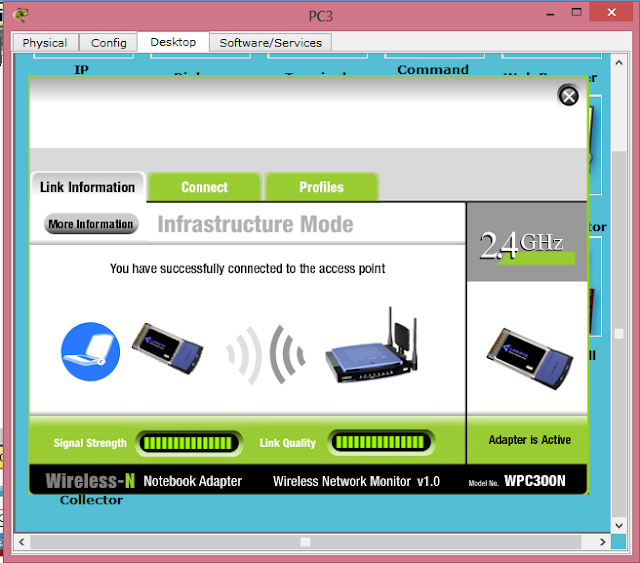Select the Link Information tab
The height and width of the screenshot is (563, 640).
87,187
